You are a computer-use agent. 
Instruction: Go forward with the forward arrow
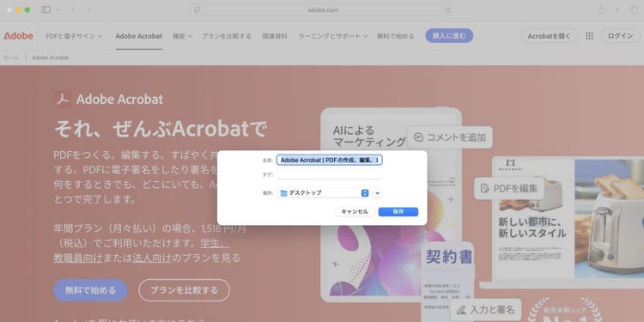click(89, 9)
